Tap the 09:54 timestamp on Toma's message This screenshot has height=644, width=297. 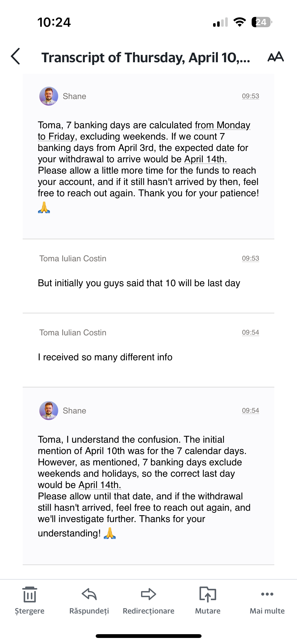pos(250,333)
